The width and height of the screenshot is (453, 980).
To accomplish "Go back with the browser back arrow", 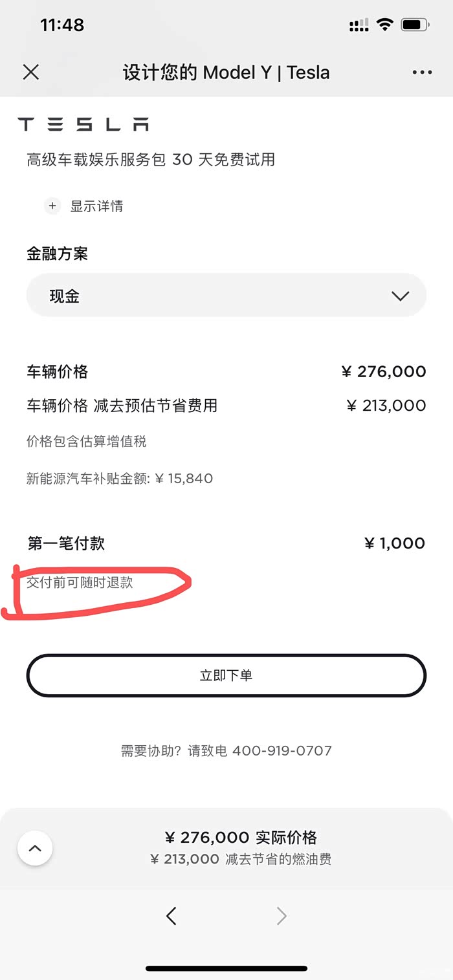I will click(x=171, y=915).
